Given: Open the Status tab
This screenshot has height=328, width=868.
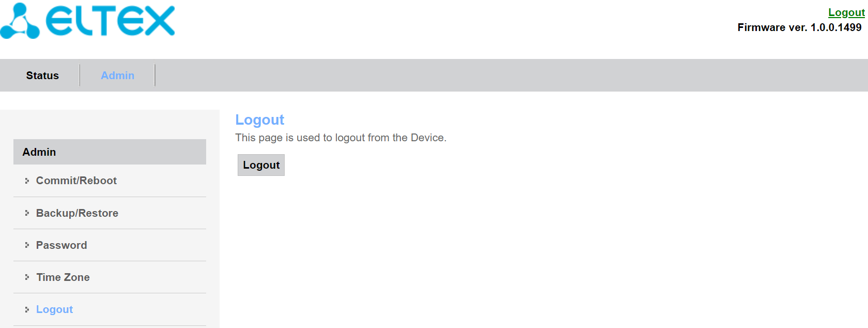Looking at the screenshot, I should (x=42, y=76).
